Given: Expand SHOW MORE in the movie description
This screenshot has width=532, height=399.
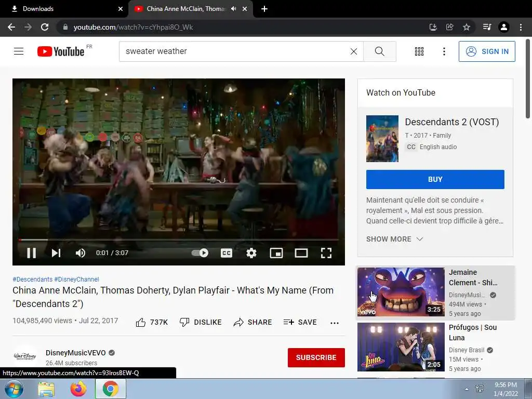Looking at the screenshot, I should (395, 239).
